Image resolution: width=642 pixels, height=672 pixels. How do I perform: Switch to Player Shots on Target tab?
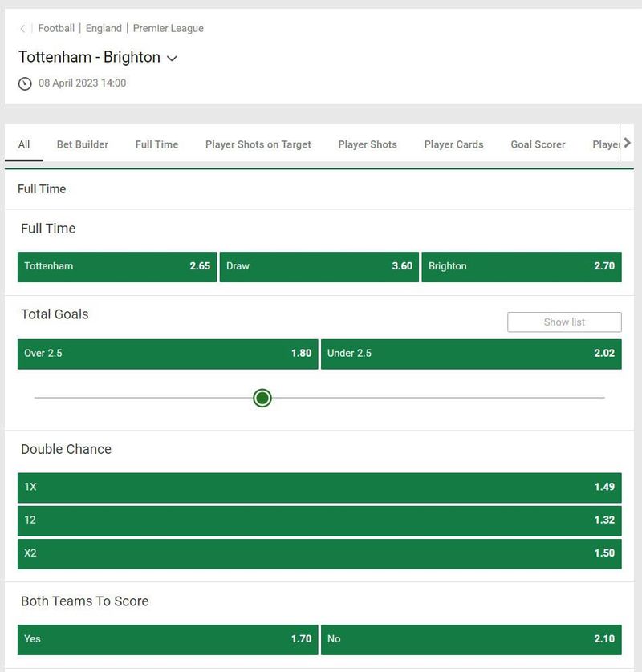258,144
